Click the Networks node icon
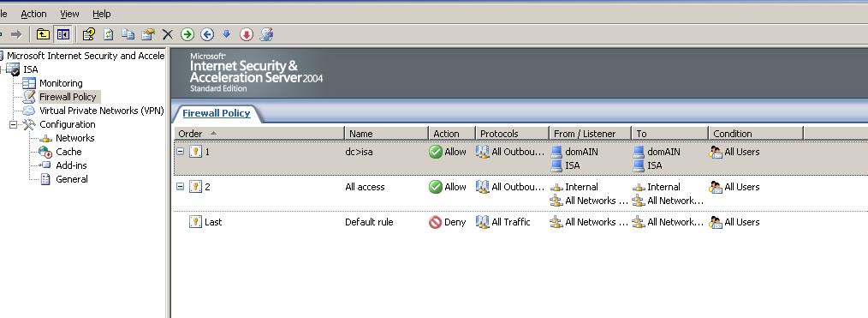Screen dimensions: 868x318 (45, 138)
